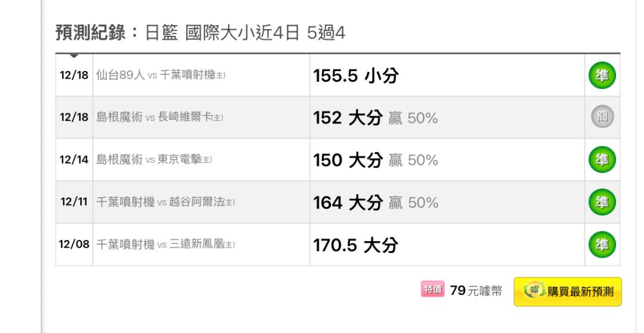The image size is (644, 333).
Task: Open the 島根魔術 vs 長崎維爾卡 matchup
Action: [x=159, y=117]
